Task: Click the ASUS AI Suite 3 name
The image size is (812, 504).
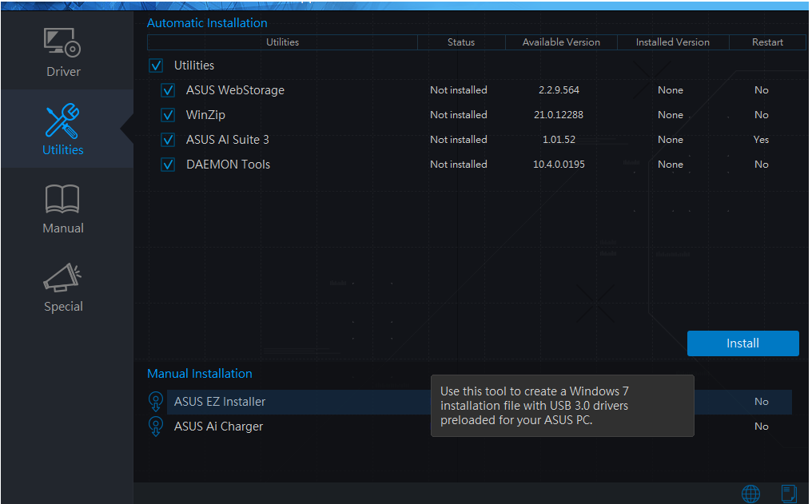Action: tap(227, 140)
